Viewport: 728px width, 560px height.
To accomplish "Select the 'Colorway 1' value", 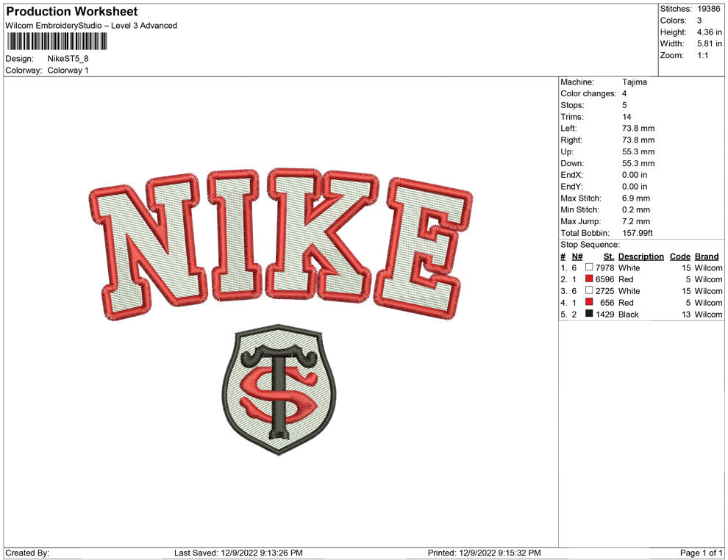I will [x=68, y=71].
